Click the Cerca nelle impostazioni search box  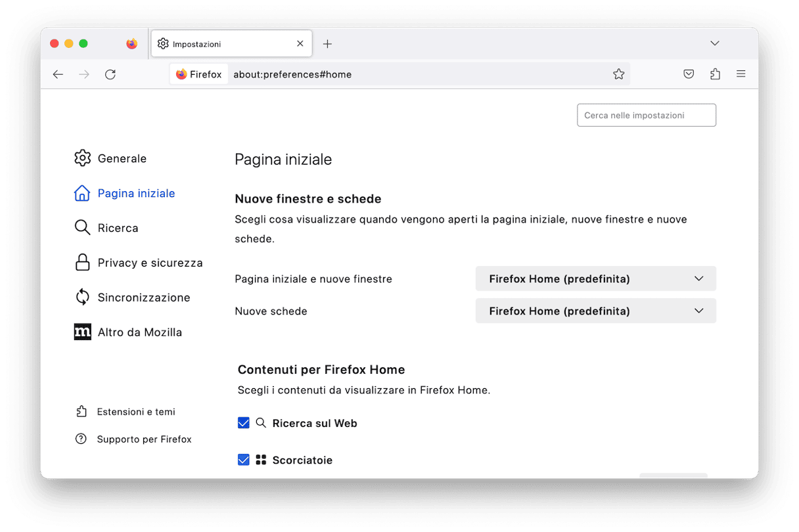647,115
